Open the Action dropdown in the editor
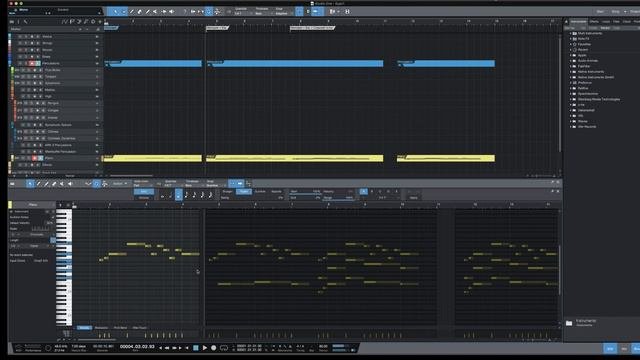Viewport: 640px width, 360px height. 119,184
